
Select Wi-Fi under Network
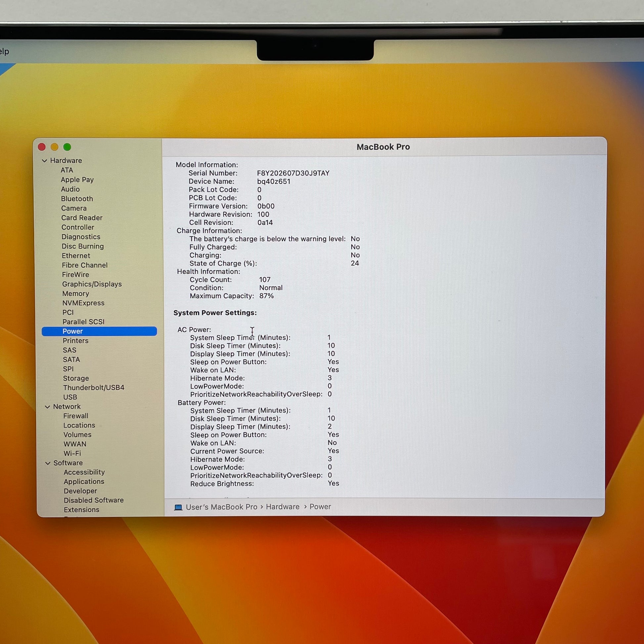tap(72, 454)
